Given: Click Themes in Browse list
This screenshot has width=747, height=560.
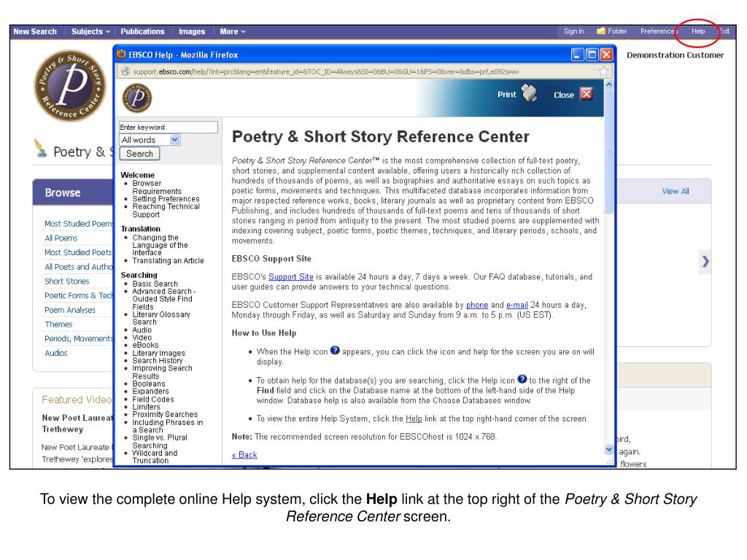Looking at the screenshot, I should 58,324.
